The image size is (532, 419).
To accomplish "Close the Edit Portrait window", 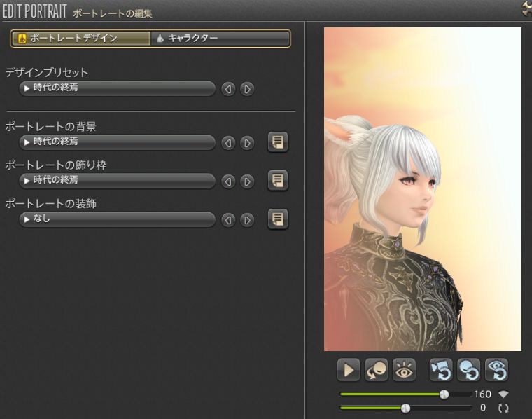I will pos(526,9).
